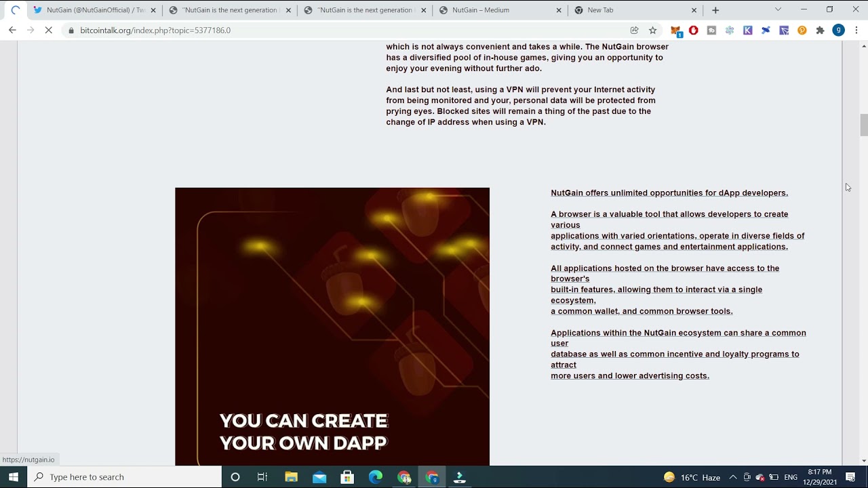Close the NutGain Twitter tab

click(153, 10)
